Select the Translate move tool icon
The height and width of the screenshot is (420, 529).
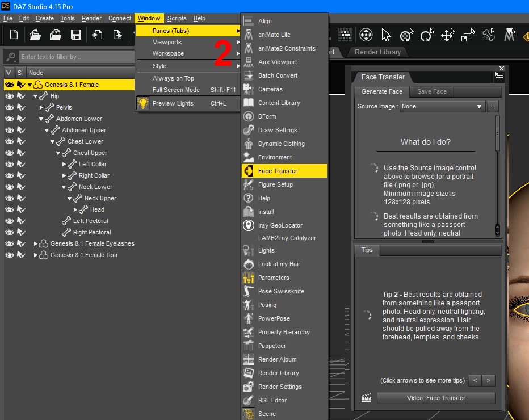pyautogui.click(x=447, y=35)
